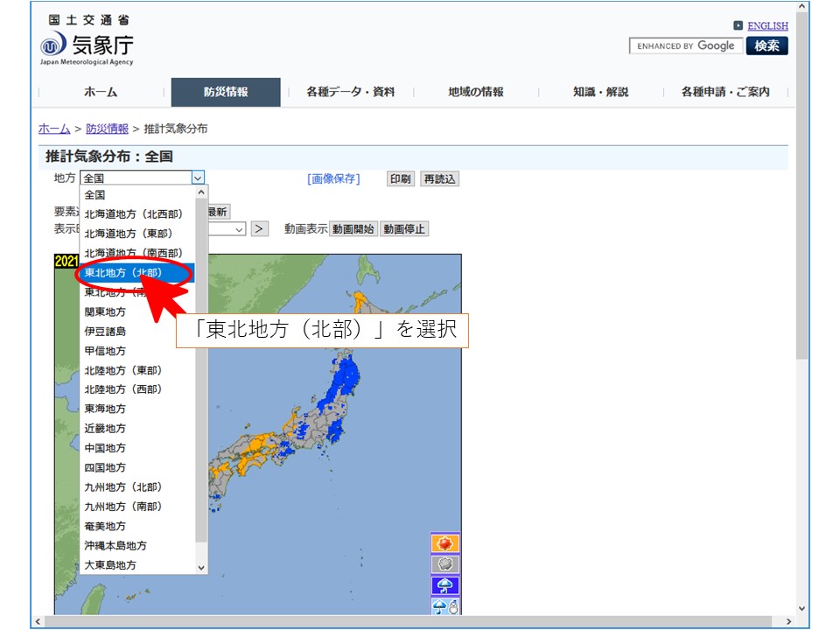Click the umbrella and snowman icon
This screenshot has height=630, width=840.
point(445,605)
